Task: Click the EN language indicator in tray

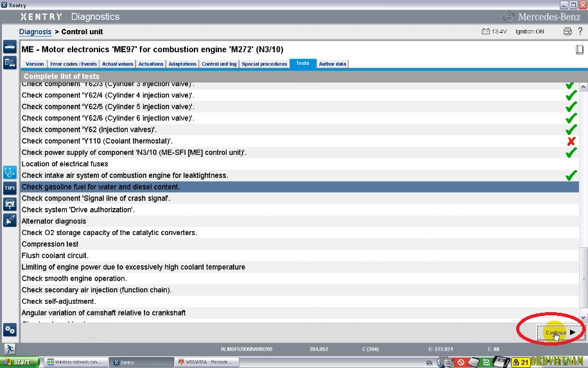Action: 429,362
